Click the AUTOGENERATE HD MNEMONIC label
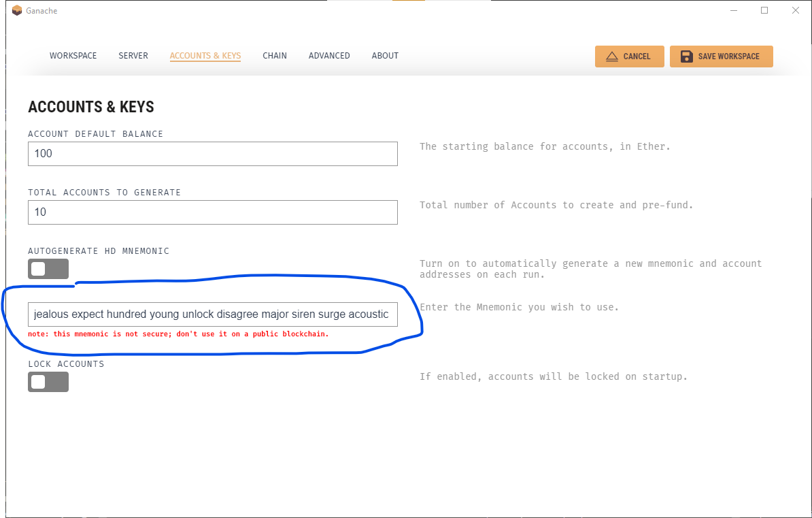The height and width of the screenshot is (518, 812). point(99,251)
